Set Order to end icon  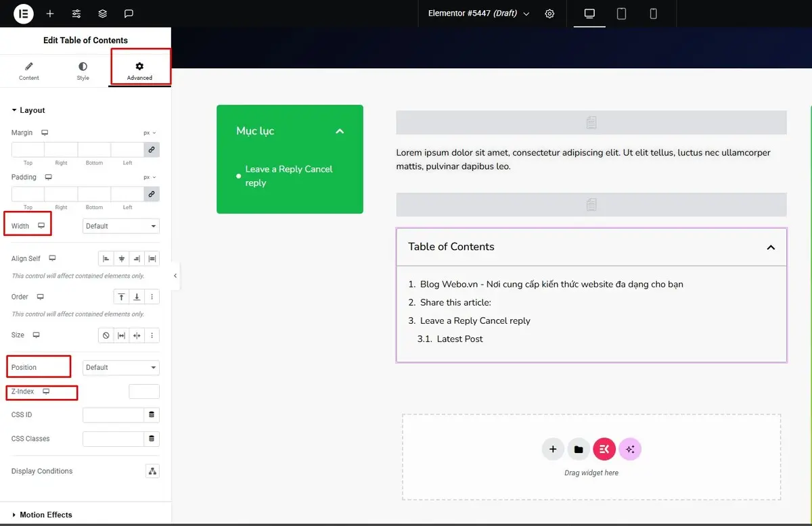click(137, 297)
